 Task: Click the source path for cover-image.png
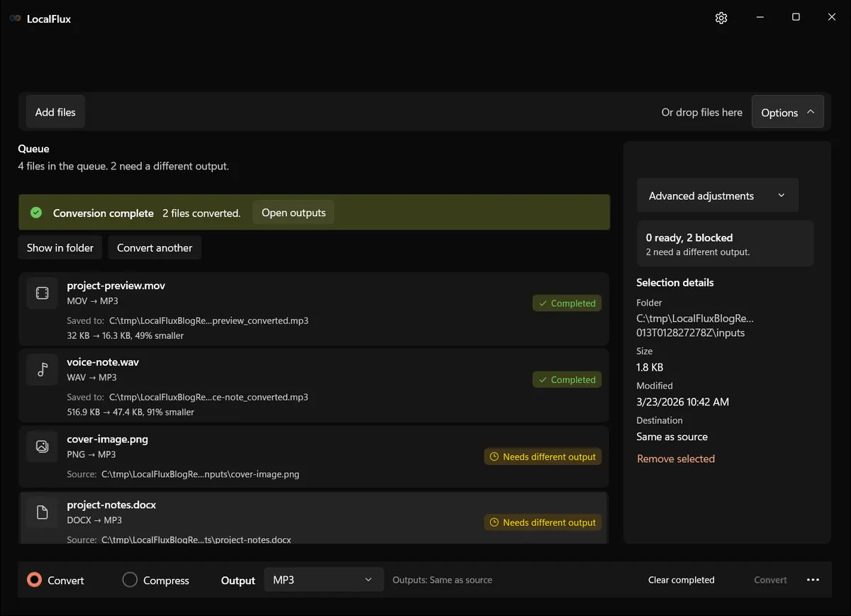[x=200, y=474]
